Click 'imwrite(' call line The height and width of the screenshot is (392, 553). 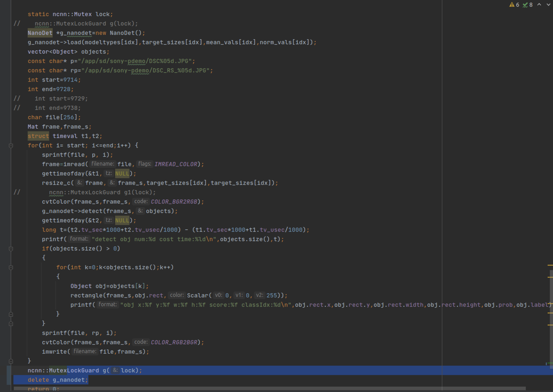tap(96, 352)
